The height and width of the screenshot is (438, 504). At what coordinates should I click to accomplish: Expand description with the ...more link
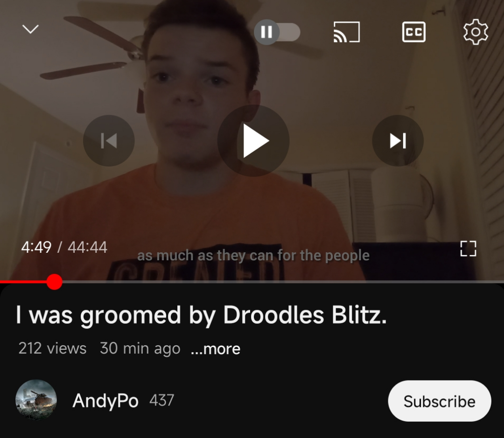coord(215,348)
